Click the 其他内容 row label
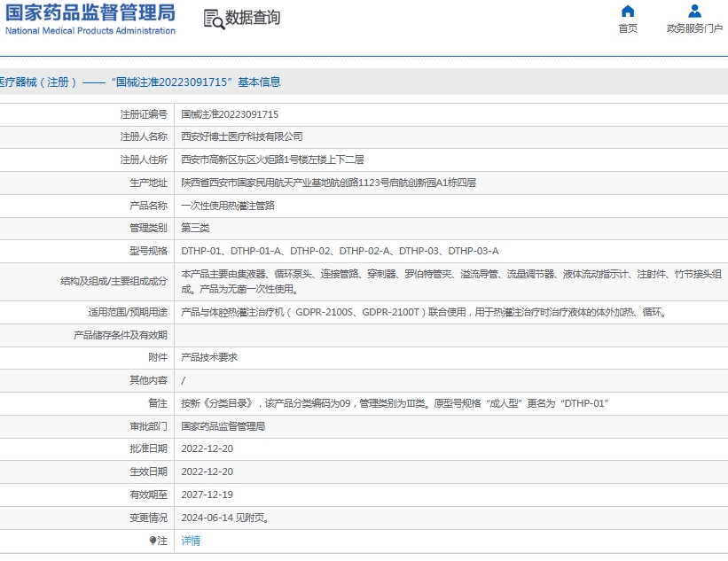 [x=148, y=380]
